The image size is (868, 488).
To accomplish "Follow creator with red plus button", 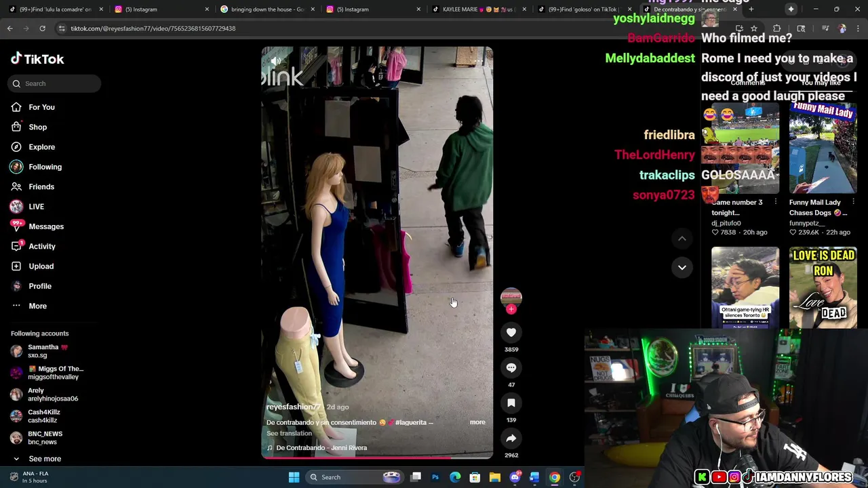I will [x=511, y=309].
